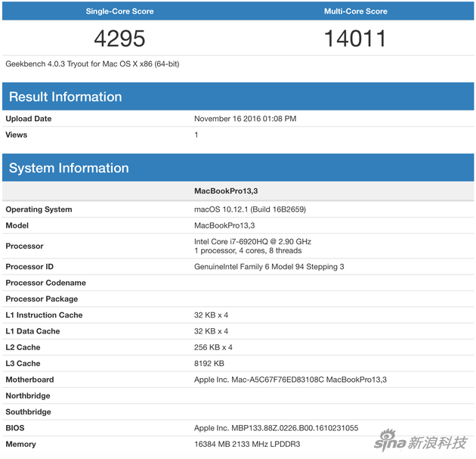Click the macOS 10.12.1 operating system value
This screenshot has width=476, height=459.
[x=249, y=209]
